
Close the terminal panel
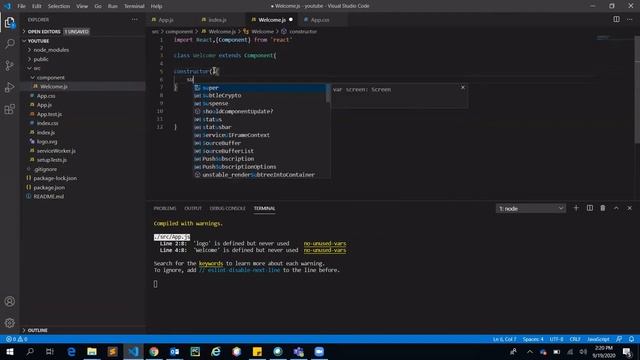point(629,208)
